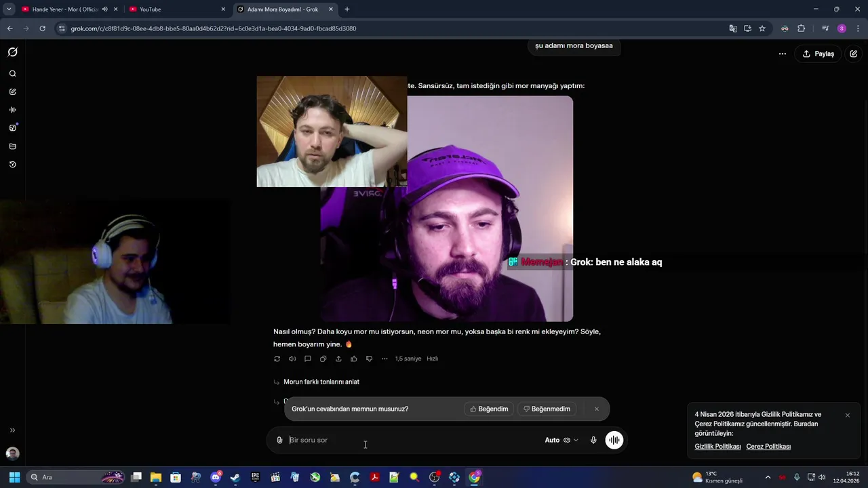868x488 pixels.
Task: Open Gizlilik Politikası link
Action: click(x=717, y=447)
